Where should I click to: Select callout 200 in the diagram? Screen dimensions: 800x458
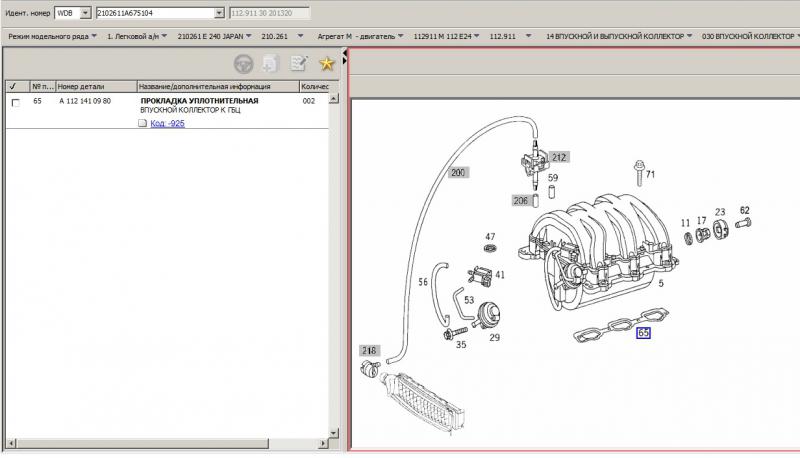click(x=458, y=172)
